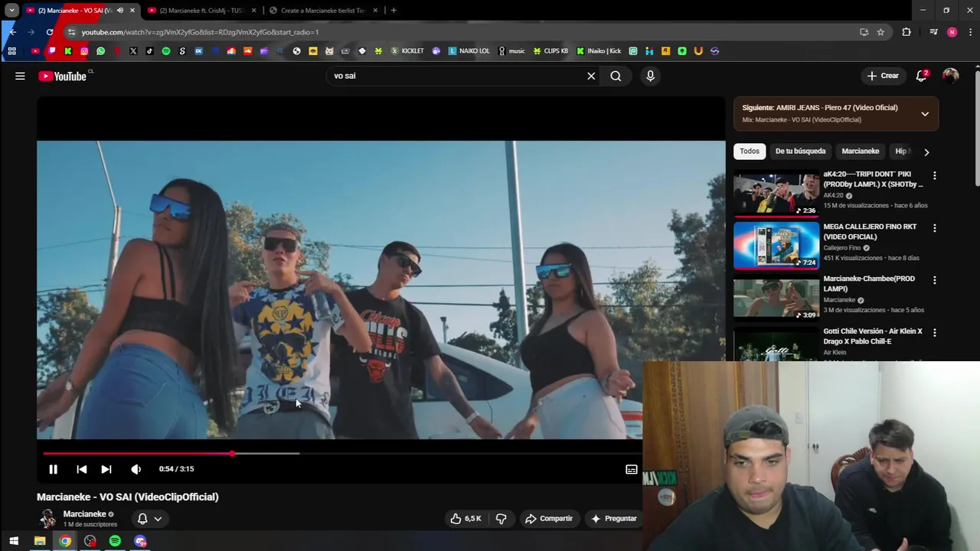The image size is (980, 551).
Task: Open the AK4:20 TRIPI DONT PIKI thumbnail
Action: (x=776, y=193)
